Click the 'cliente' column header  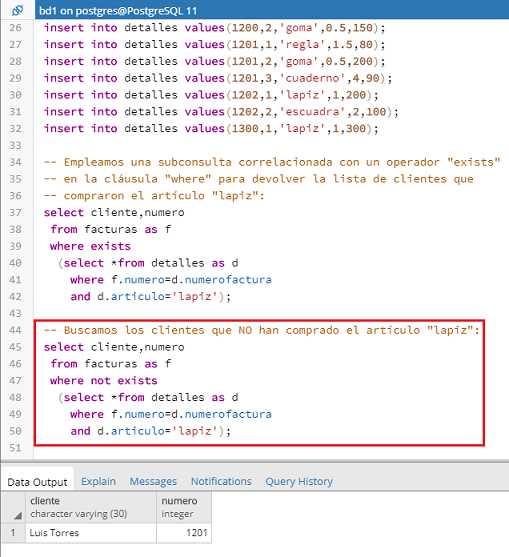[x=91, y=507]
